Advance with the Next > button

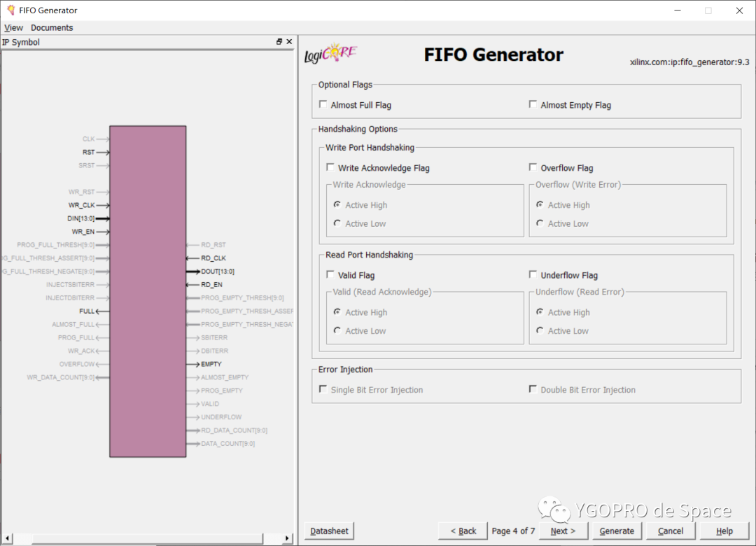(563, 531)
